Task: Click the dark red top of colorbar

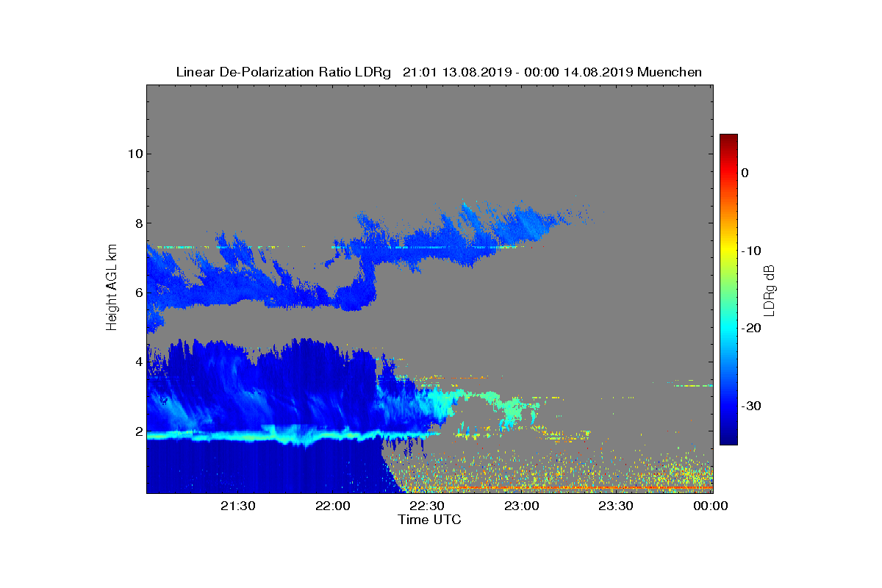Action: (x=728, y=140)
